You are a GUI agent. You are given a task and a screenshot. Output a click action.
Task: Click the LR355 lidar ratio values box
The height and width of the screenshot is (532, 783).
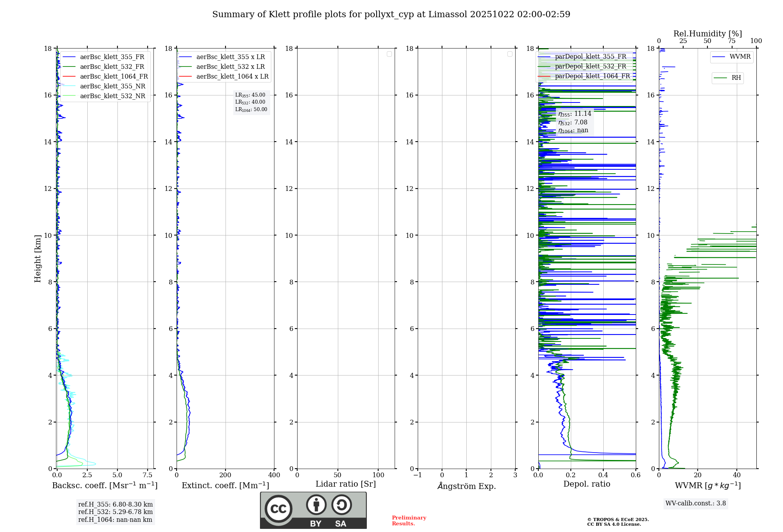(x=251, y=102)
